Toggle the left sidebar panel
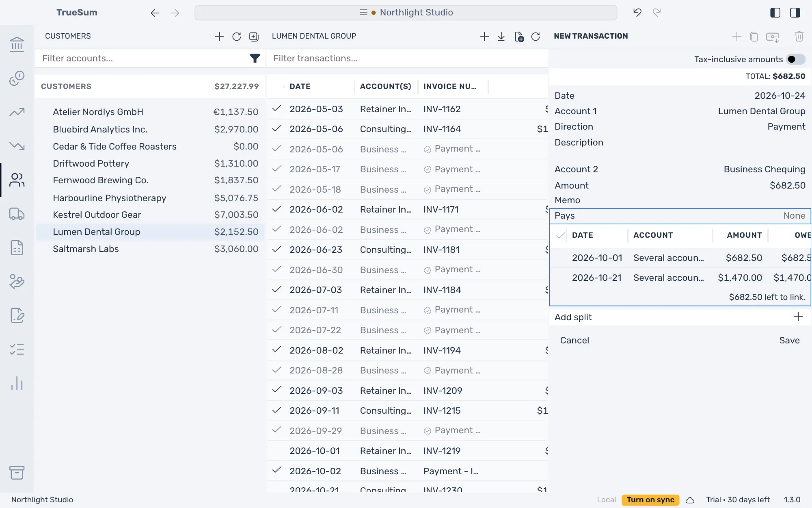The width and height of the screenshot is (812, 508). click(775, 13)
